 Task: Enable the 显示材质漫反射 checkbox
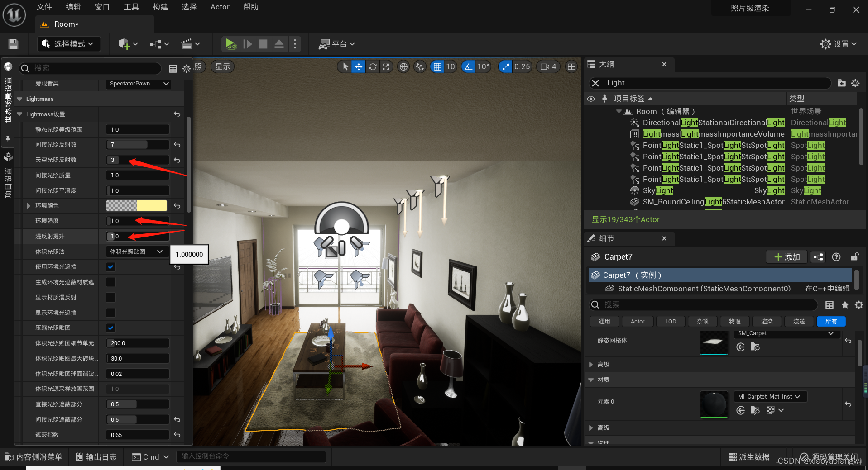(x=111, y=297)
